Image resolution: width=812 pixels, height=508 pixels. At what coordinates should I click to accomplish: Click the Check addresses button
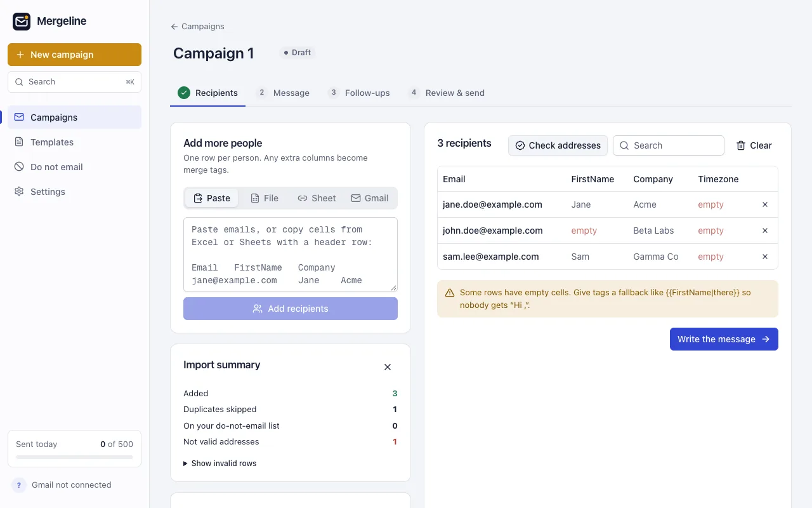click(558, 145)
